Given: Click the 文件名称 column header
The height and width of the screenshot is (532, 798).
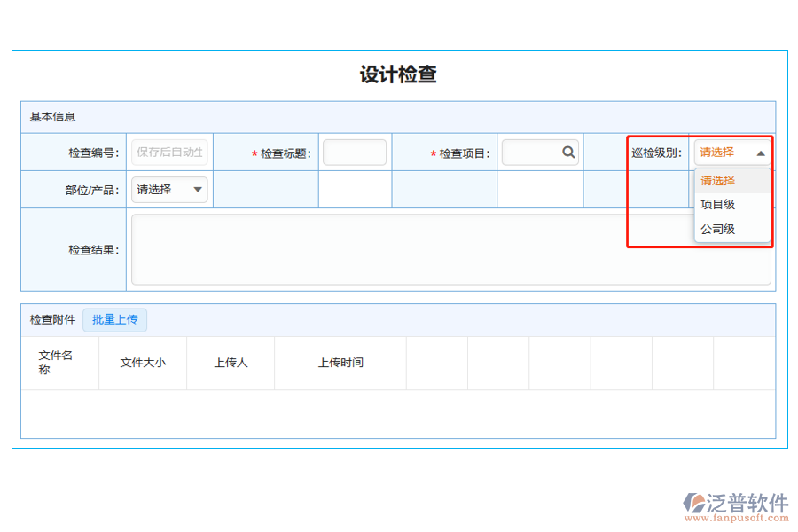Looking at the screenshot, I should click(x=53, y=362).
